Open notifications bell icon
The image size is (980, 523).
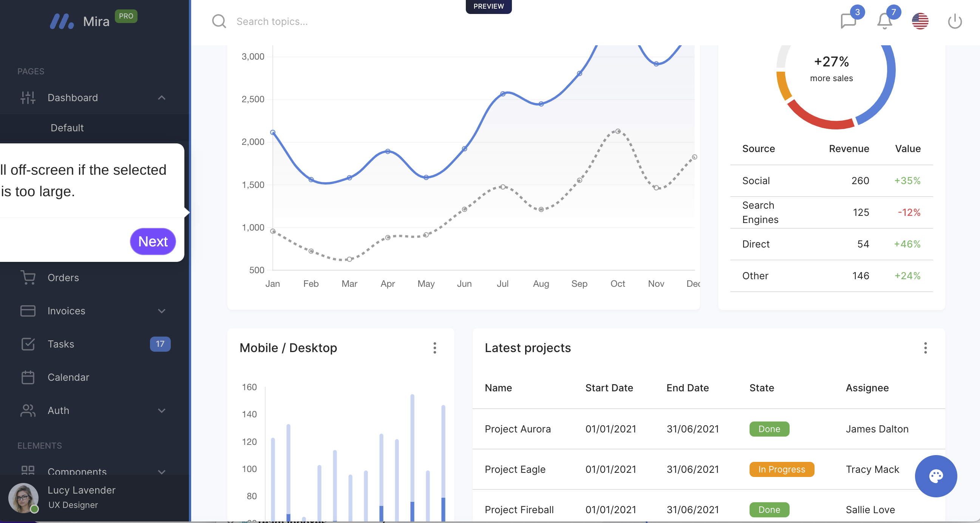pyautogui.click(x=884, y=21)
